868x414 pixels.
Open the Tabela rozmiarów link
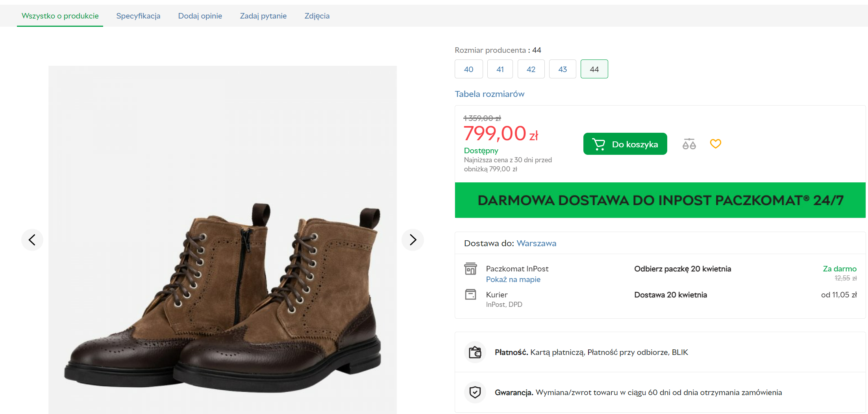pyautogui.click(x=489, y=94)
